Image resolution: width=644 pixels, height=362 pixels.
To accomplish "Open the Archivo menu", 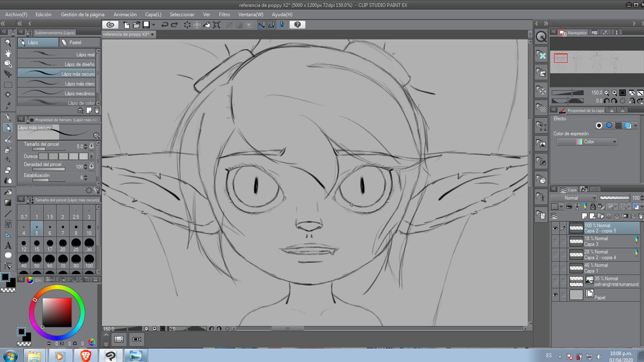I will pos(16,15).
